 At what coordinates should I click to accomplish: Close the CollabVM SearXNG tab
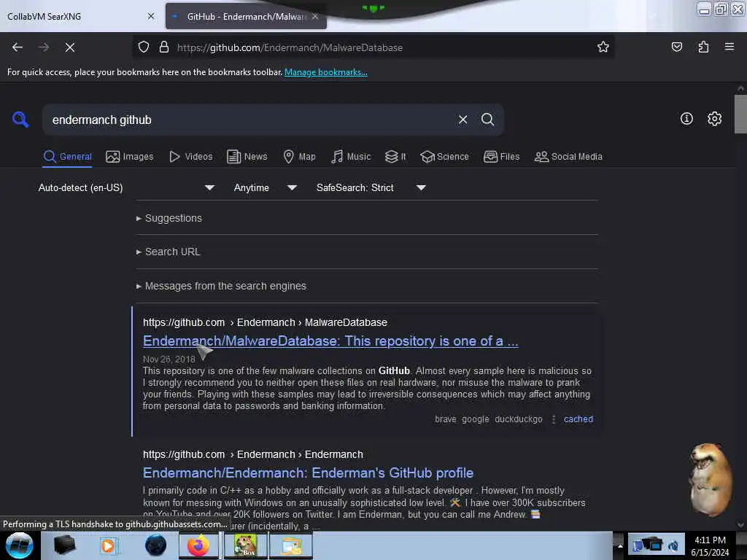pyautogui.click(x=151, y=16)
